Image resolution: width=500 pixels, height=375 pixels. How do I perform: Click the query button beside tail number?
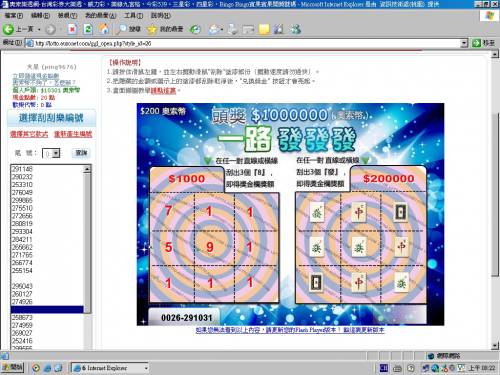point(81,153)
